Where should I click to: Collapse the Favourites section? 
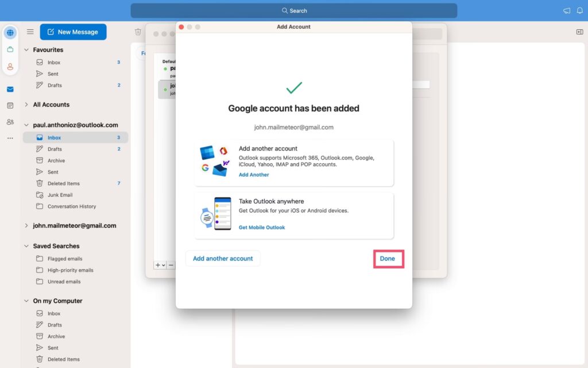tap(26, 50)
